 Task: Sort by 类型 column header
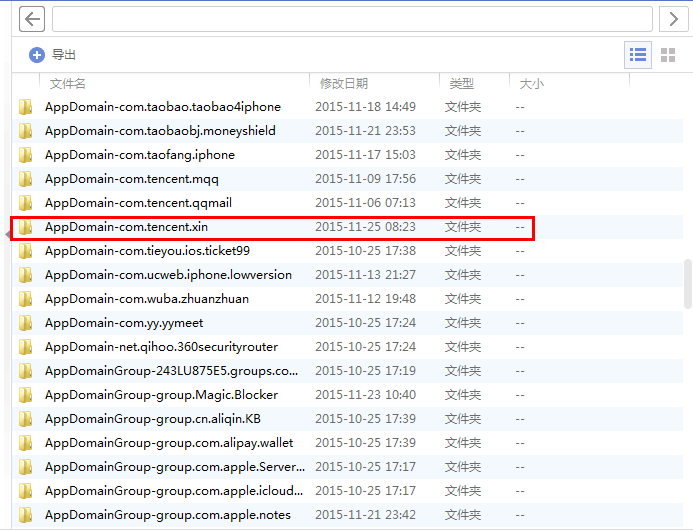coord(462,84)
